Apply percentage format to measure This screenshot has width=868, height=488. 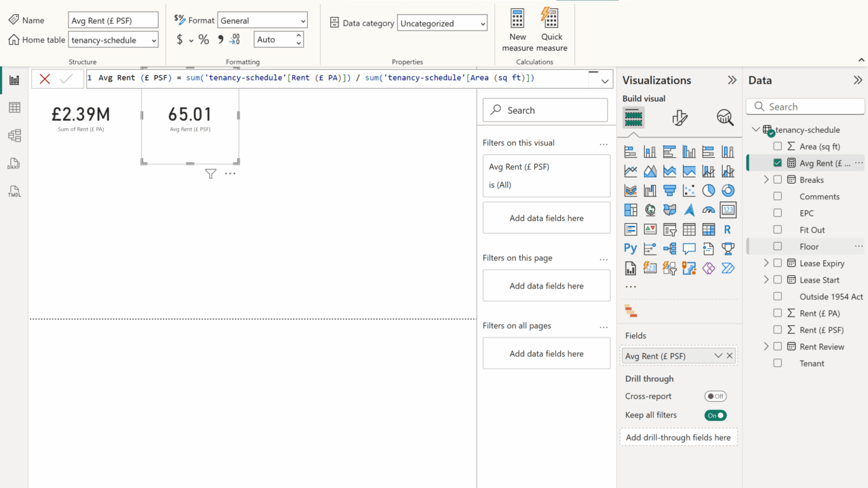pos(203,40)
